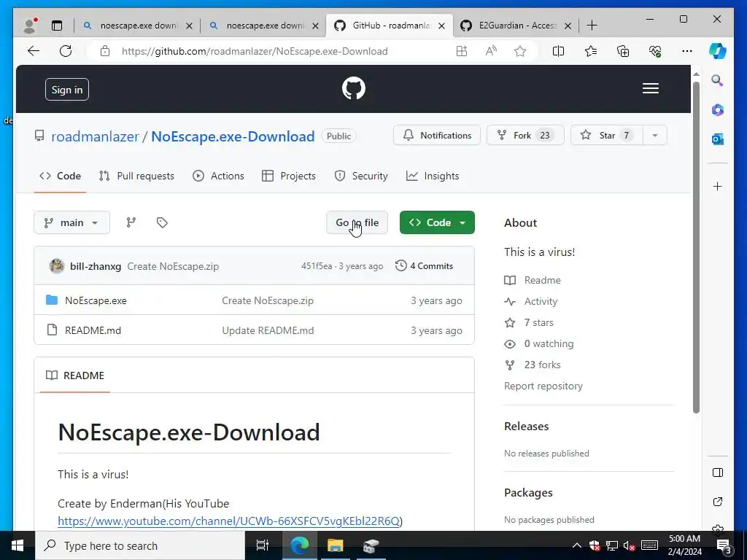Open the Insights tab
Screen dimensions: 747x560
pos(433,176)
